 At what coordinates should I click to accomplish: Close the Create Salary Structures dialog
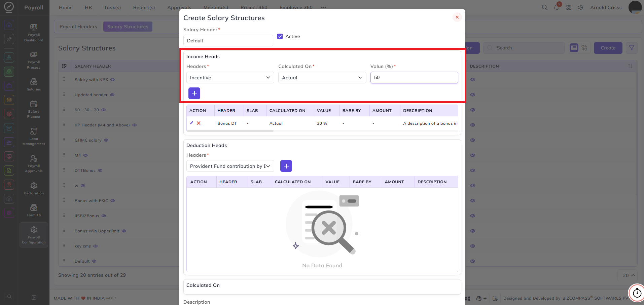[457, 17]
